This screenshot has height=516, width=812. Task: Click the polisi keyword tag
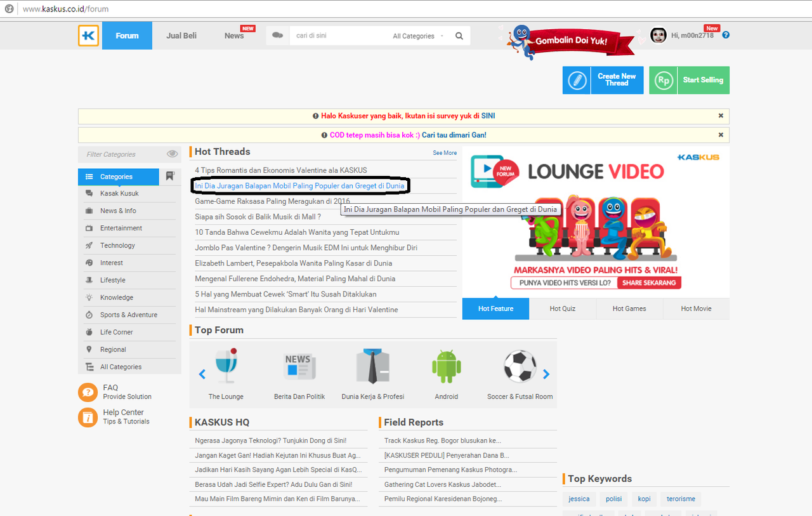click(x=613, y=499)
